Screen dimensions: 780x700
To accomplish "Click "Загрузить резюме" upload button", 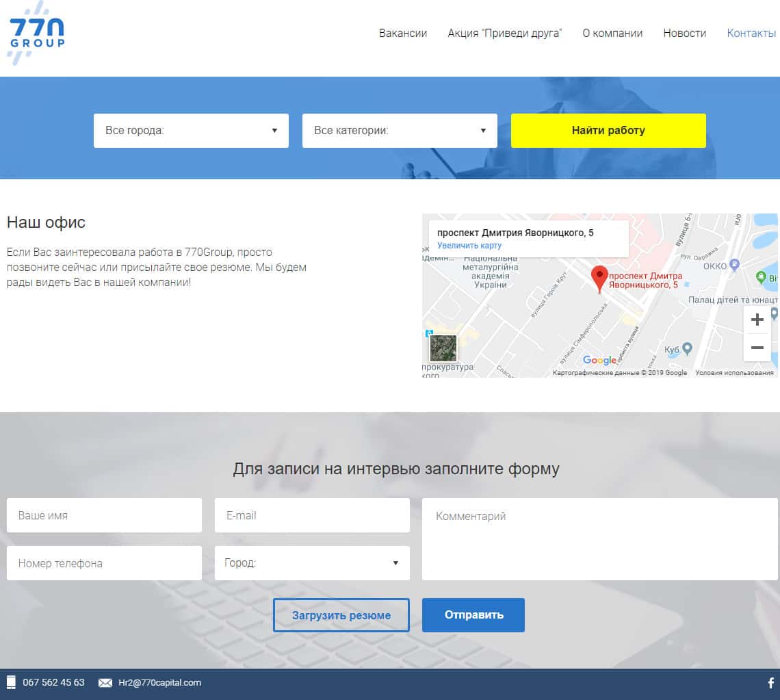I will pyautogui.click(x=341, y=615).
